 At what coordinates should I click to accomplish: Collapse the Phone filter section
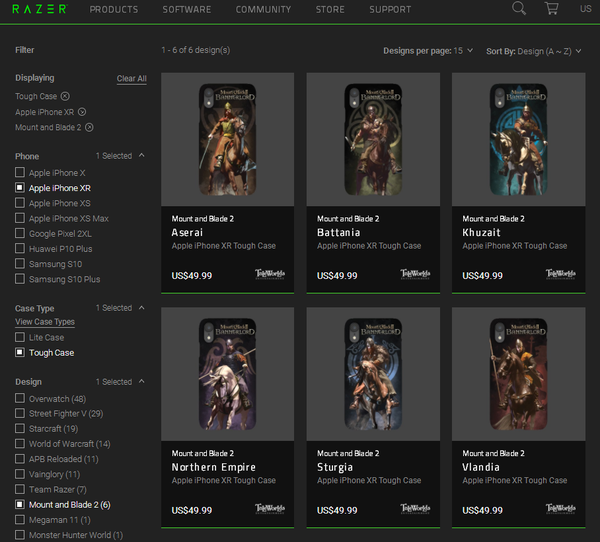(x=142, y=155)
